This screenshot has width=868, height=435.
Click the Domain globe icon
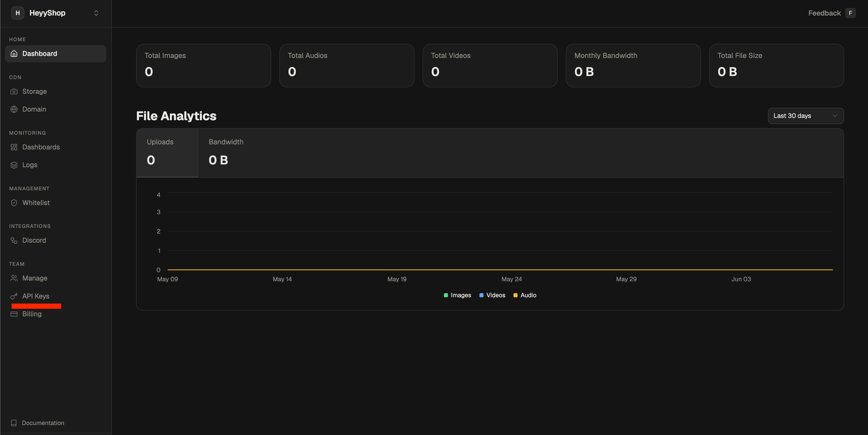click(14, 109)
